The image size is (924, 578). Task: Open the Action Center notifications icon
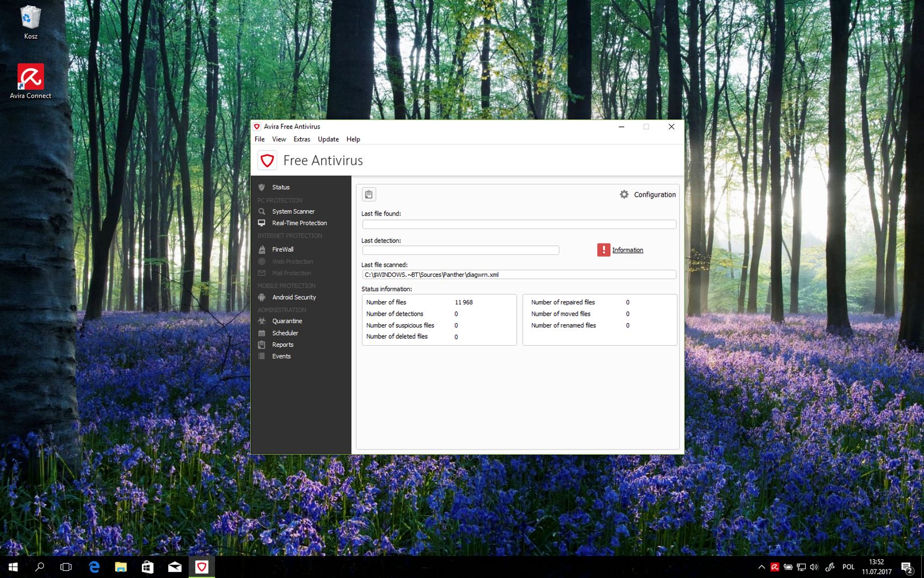pyautogui.click(x=907, y=567)
